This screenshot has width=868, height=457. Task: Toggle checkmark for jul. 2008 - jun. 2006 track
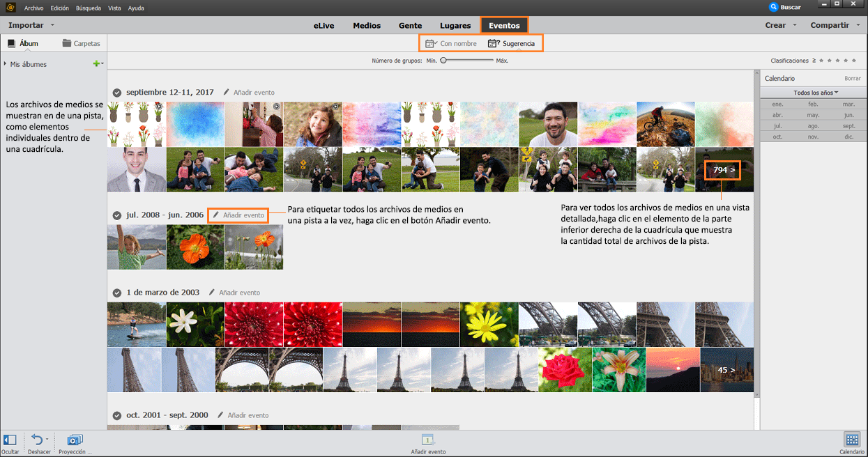coord(117,215)
